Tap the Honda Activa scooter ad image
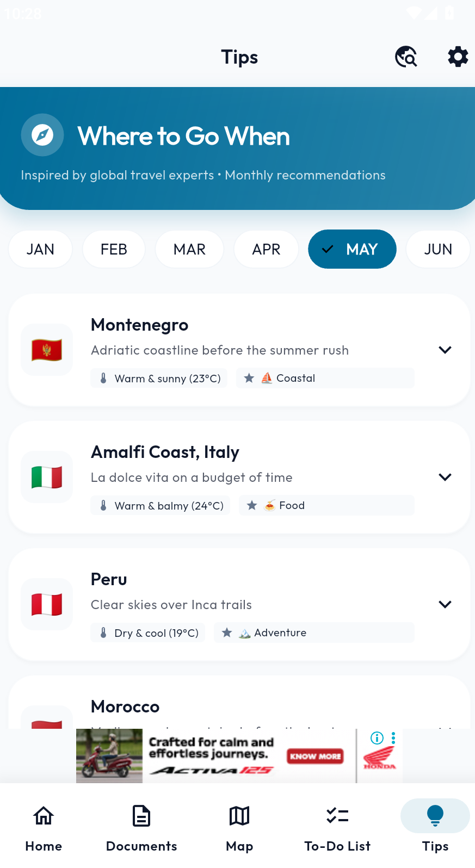 (x=109, y=756)
